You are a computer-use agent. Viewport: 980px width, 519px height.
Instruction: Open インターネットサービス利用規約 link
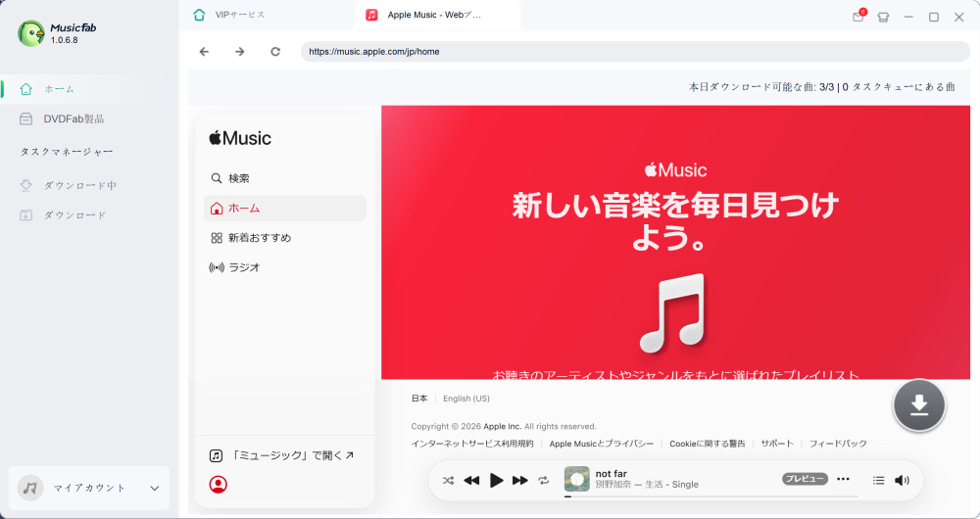pyautogui.click(x=472, y=444)
